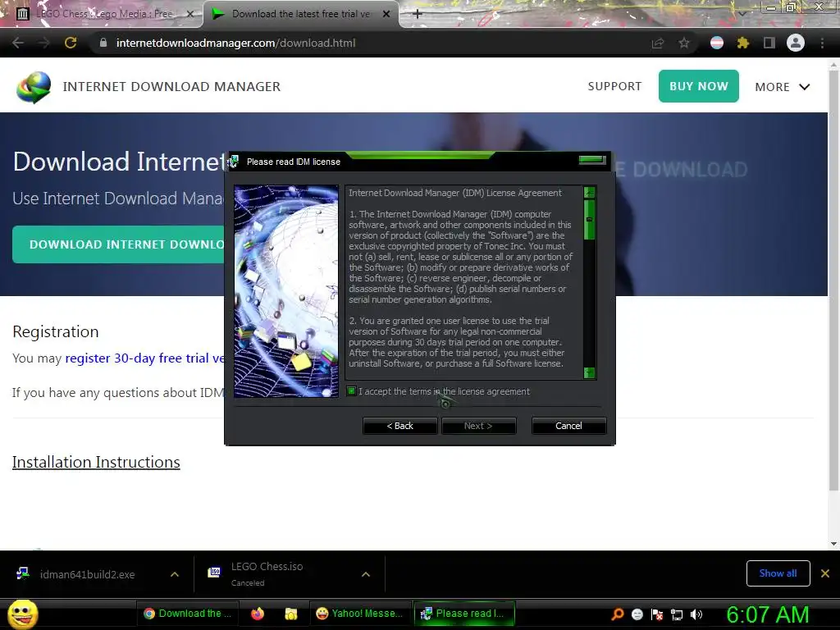Go forward in browser history
This screenshot has width=840, height=630.
click(44, 43)
